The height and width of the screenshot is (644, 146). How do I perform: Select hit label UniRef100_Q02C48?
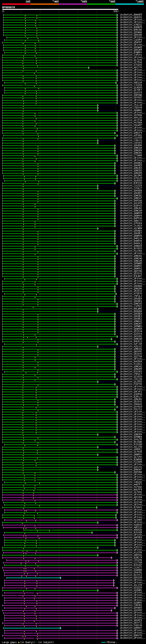point(131,502)
